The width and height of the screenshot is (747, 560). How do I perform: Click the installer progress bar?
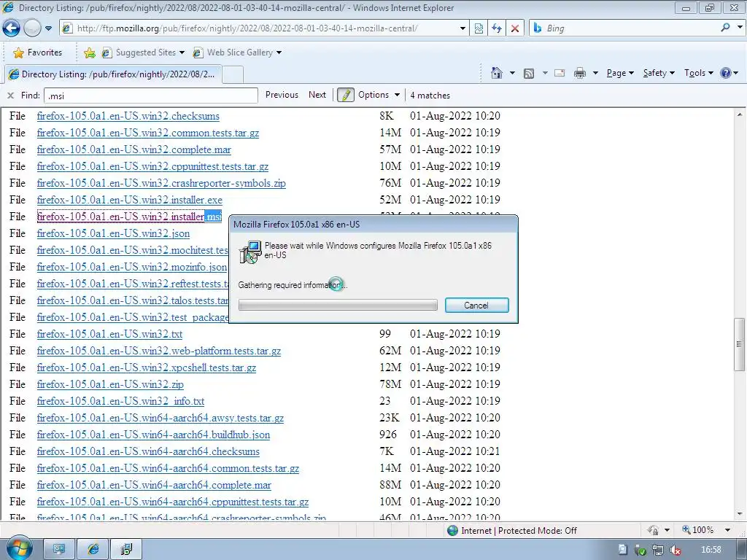pyautogui.click(x=338, y=306)
